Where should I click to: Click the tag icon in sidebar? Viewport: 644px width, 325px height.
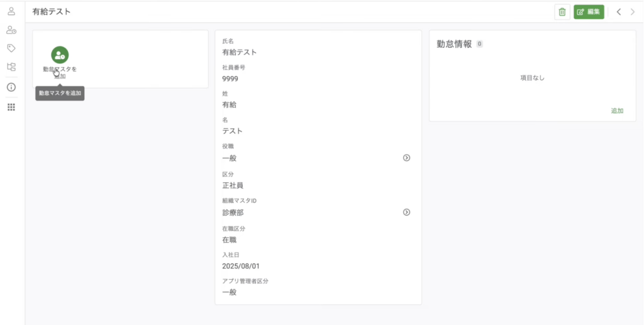[x=11, y=48]
